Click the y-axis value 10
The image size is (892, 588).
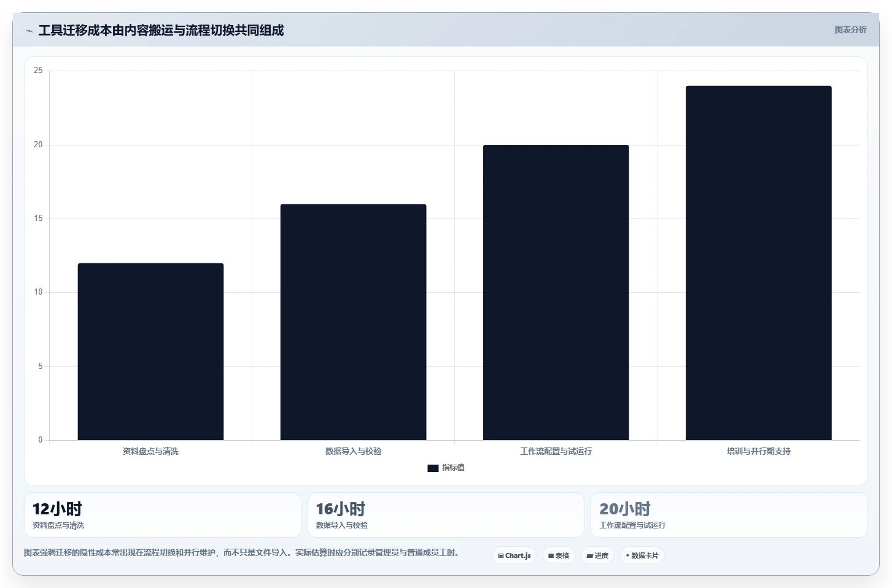click(x=38, y=292)
